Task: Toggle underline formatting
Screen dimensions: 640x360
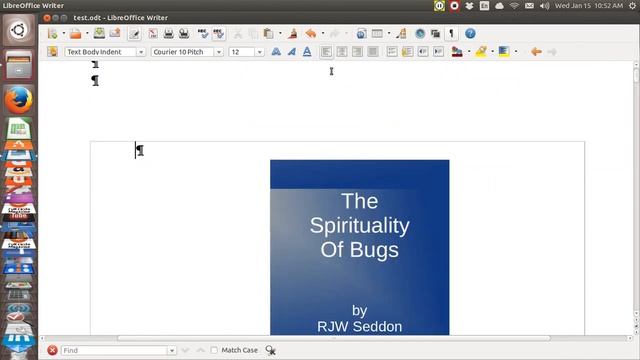Action: pyautogui.click(x=307, y=51)
